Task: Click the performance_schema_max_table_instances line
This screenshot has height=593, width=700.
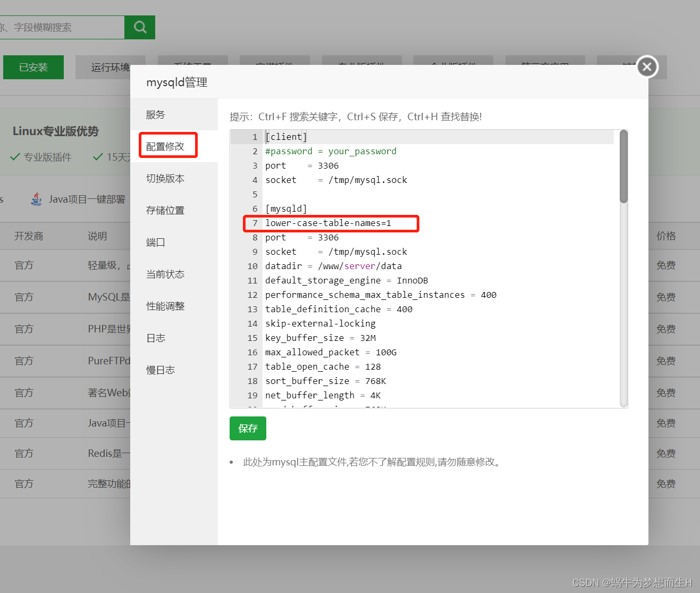Action: (x=381, y=295)
